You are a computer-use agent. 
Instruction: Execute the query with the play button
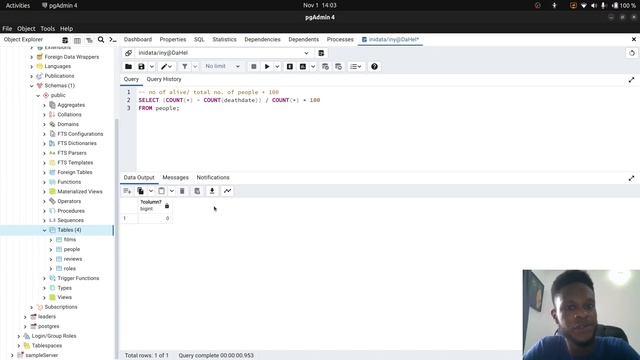click(x=267, y=67)
